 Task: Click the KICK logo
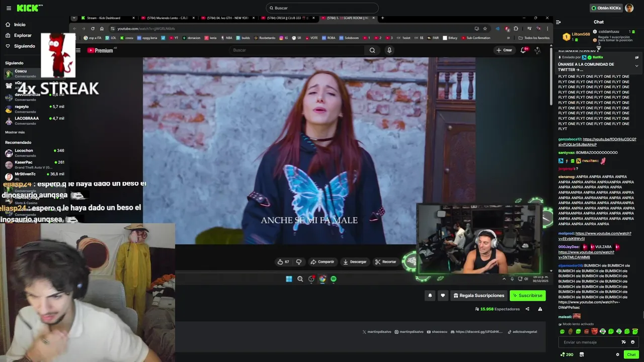point(29,8)
